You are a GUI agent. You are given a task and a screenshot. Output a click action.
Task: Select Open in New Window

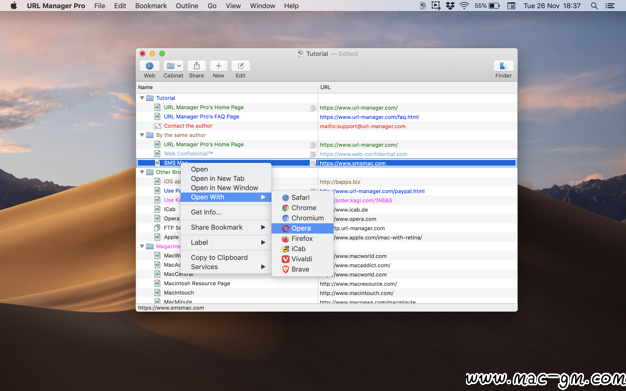point(226,188)
